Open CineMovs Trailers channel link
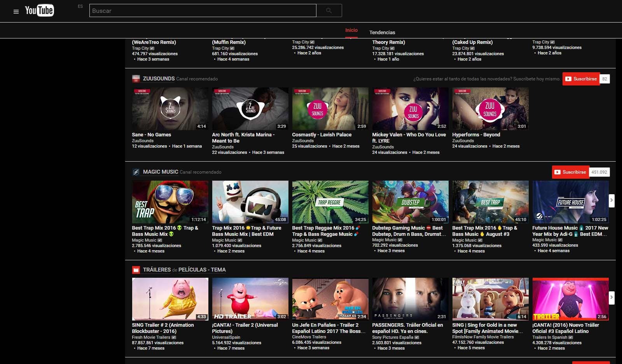The image size is (622, 364). click(x=309, y=337)
